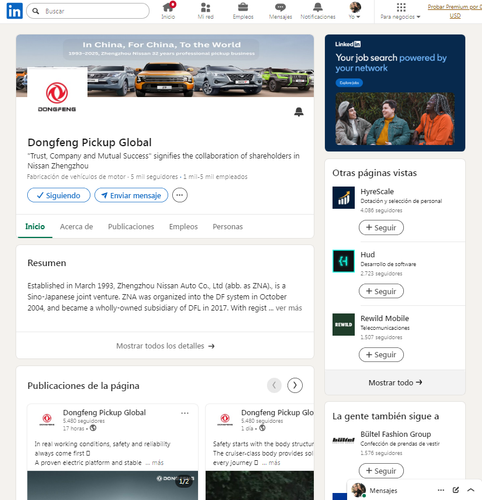Open Rewild Mobile logo
The width and height of the screenshot is (482, 500).
point(343,324)
